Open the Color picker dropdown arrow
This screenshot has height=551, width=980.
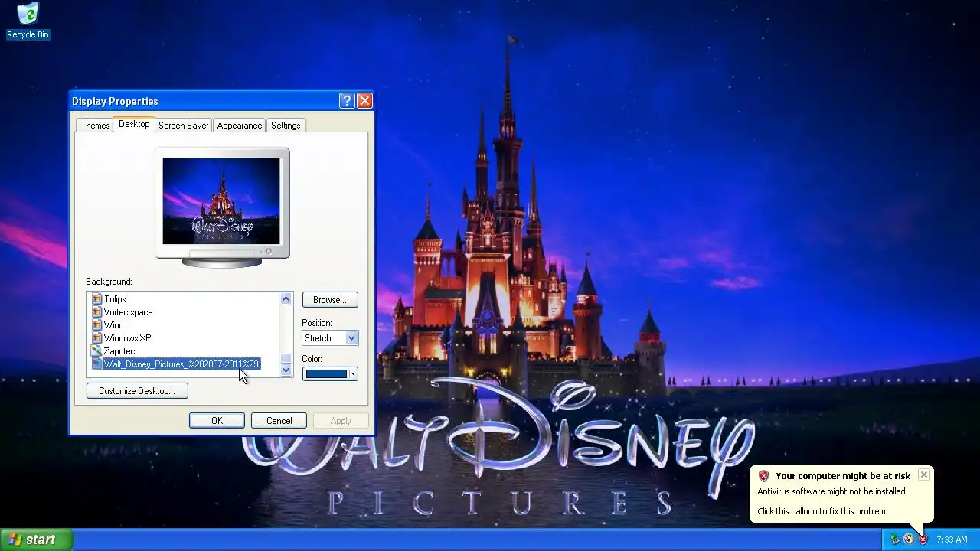353,374
